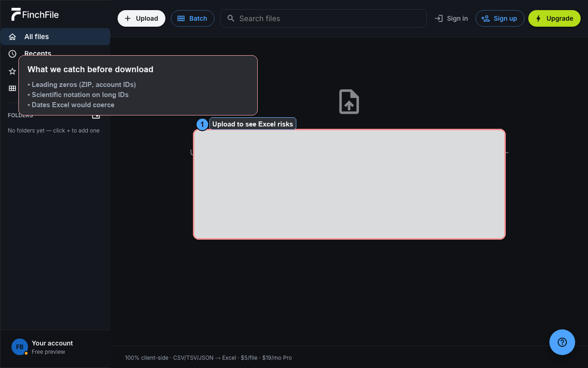This screenshot has width=588, height=368.
Task: Click the '100% client-side' footer text
Action: click(x=208, y=358)
